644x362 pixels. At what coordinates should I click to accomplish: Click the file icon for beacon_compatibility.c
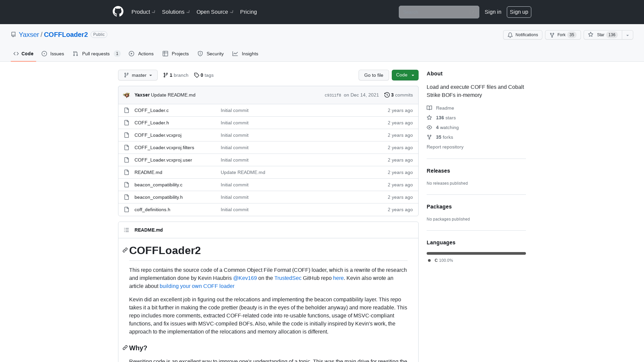tap(126, 185)
